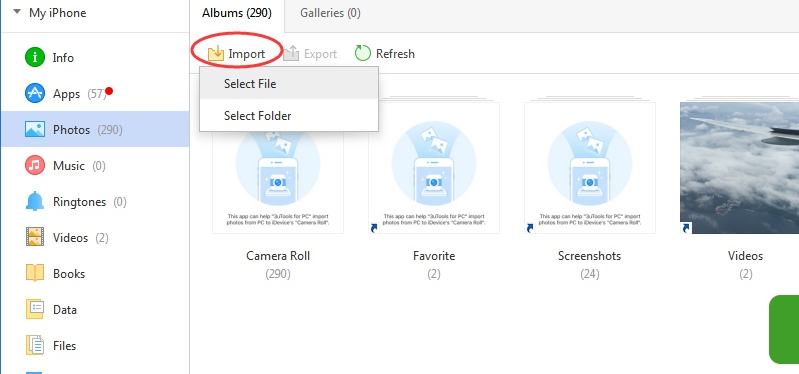Select Photos (290) sidebar label
The image size is (799, 374).
[88, 130]
